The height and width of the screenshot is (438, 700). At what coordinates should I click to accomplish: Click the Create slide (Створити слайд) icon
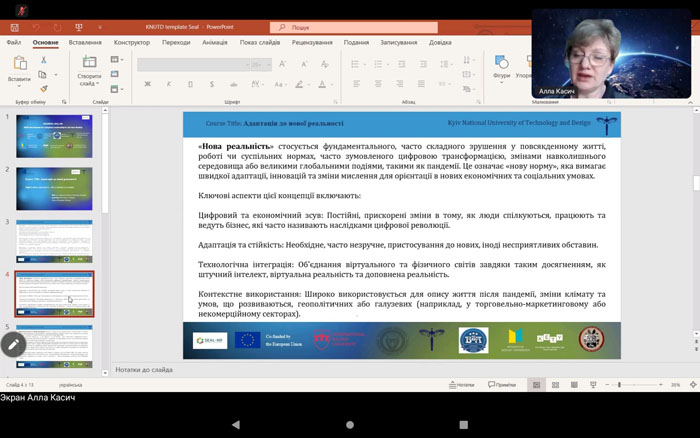pos(88,63)
